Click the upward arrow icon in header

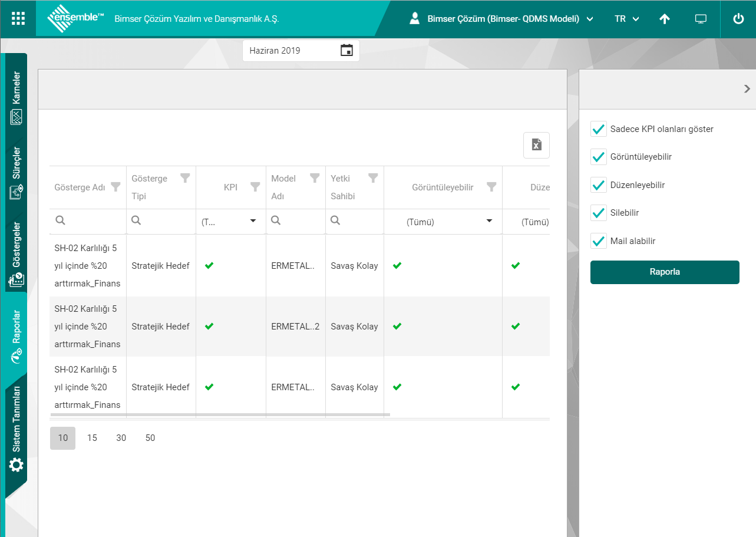665,19
